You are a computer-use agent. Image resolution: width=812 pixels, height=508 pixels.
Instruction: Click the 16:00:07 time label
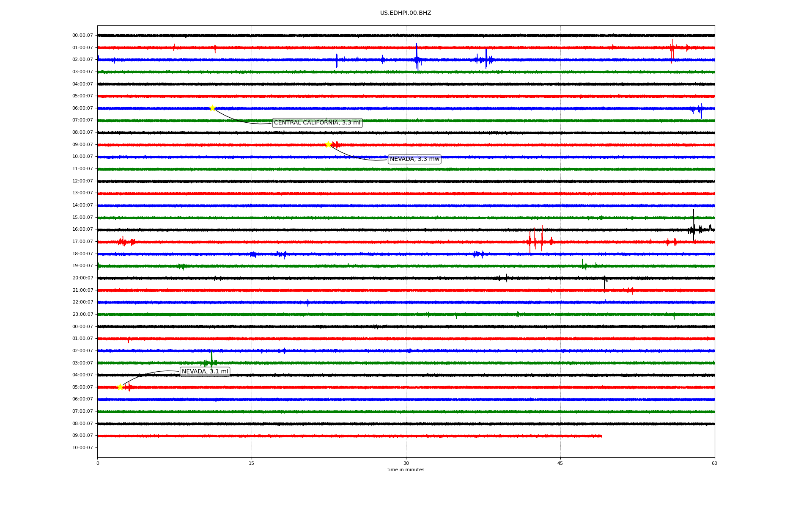click(x=82, y=229)
